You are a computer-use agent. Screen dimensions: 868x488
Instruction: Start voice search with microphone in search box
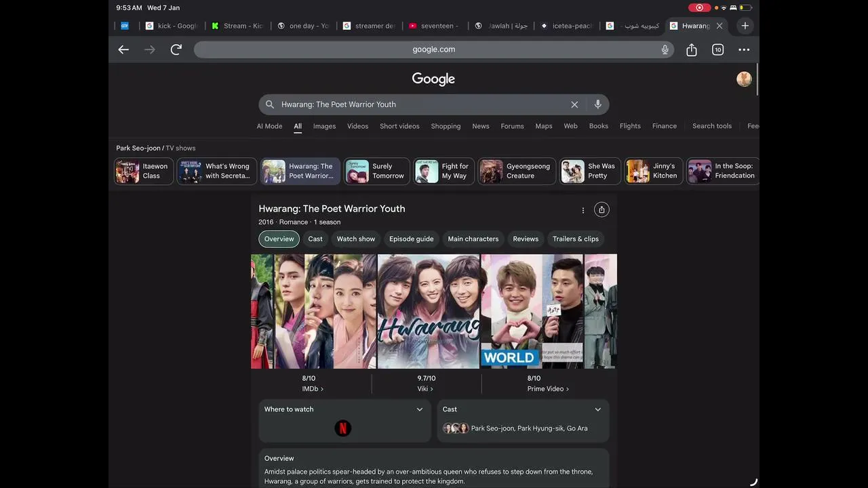point(597,104)
